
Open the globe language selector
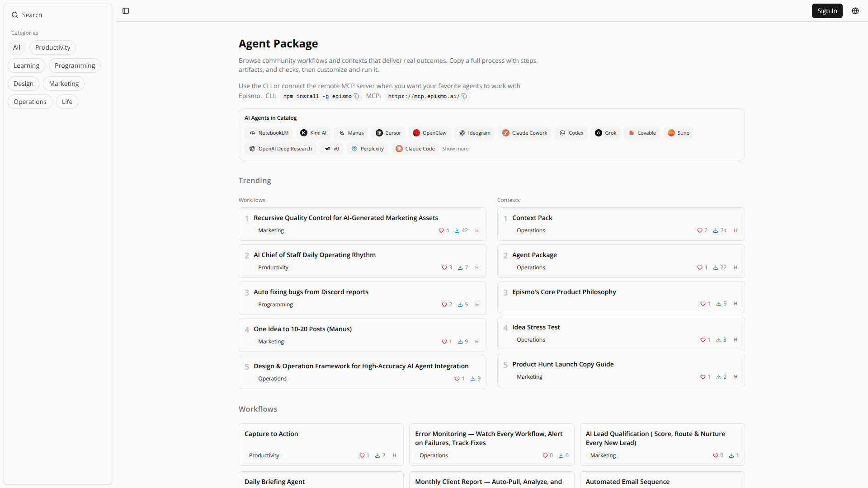click(x=855, y=11)
